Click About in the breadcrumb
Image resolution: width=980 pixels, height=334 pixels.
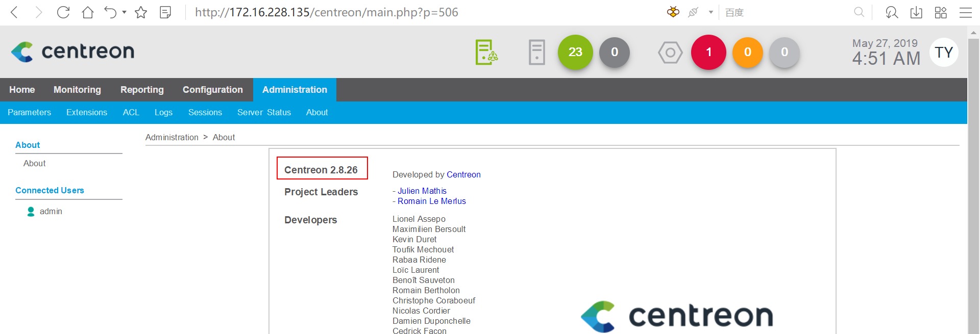coord(224,137)
